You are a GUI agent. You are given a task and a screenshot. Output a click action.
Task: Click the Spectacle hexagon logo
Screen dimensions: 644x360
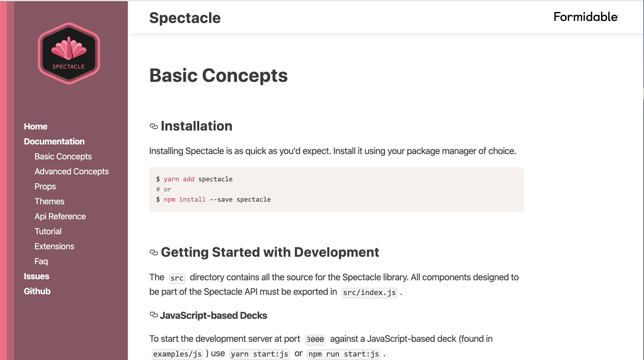(x=69, y=53)
